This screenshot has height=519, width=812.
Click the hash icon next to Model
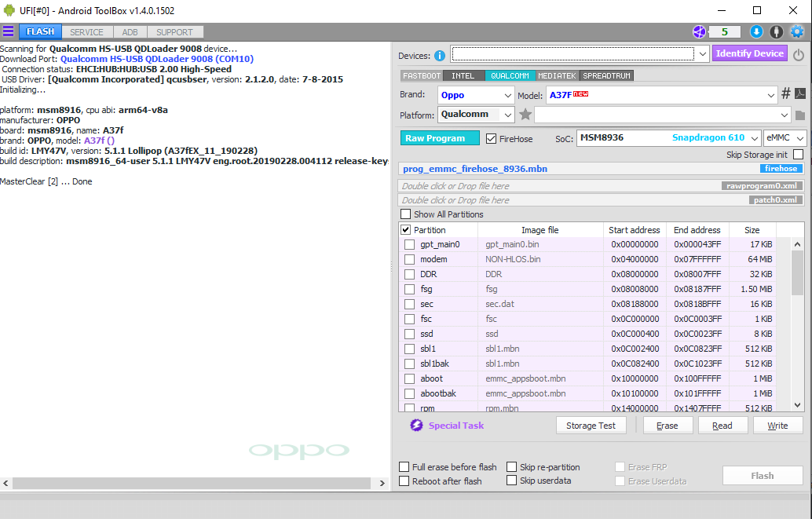tap(785, 93)
